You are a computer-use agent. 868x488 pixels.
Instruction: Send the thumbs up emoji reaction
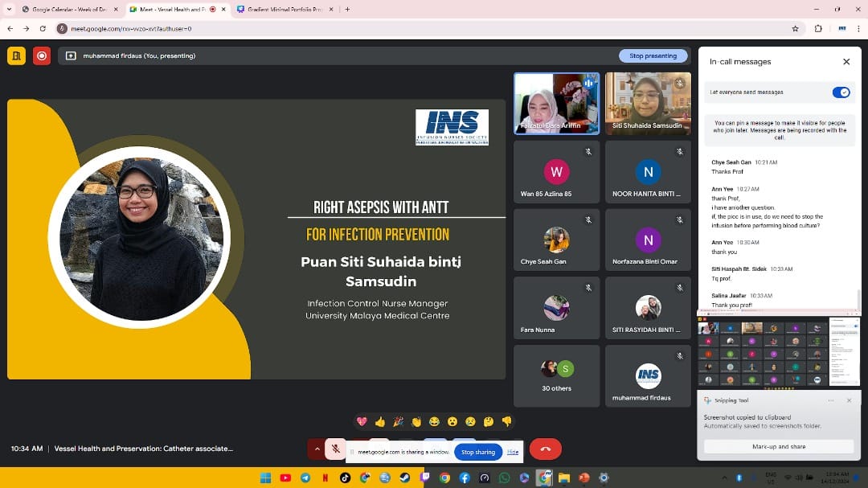click(x=380, y=421)
